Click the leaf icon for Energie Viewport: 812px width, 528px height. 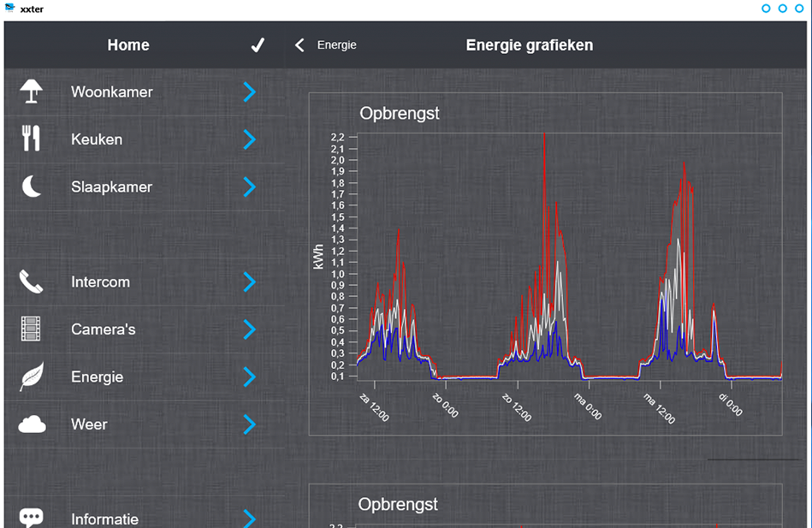[32, 377]
